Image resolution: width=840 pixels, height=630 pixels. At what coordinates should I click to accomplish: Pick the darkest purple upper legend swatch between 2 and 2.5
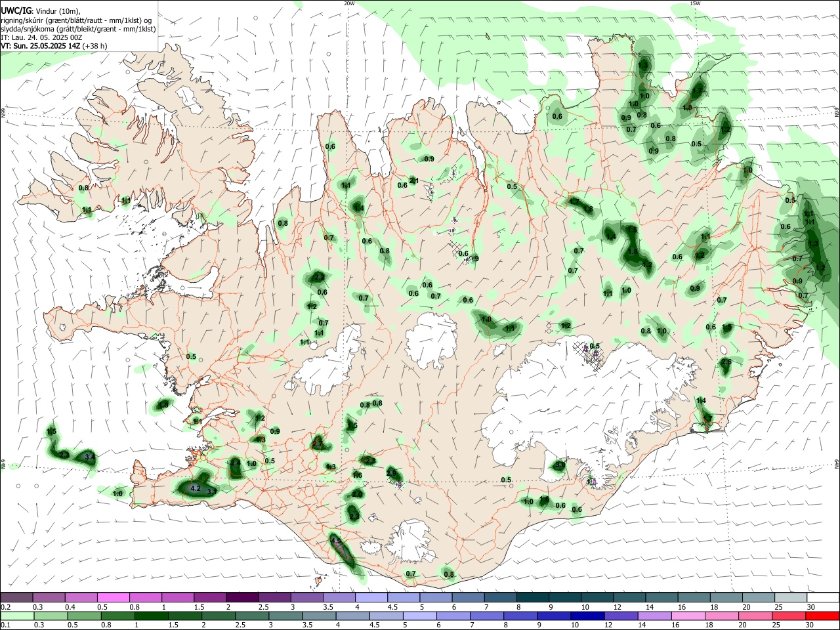[241, 598]
